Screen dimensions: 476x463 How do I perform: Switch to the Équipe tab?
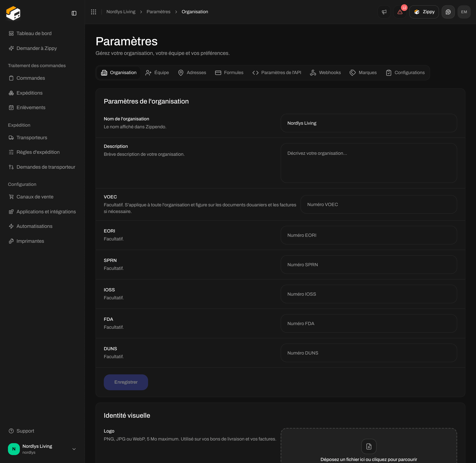click(x=157, y=73)
